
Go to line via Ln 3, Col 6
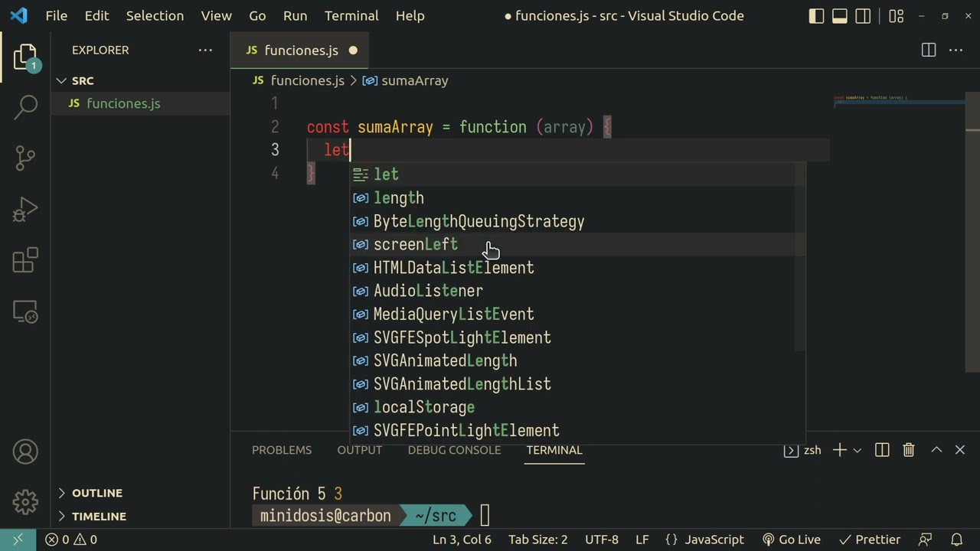(462, 540)
